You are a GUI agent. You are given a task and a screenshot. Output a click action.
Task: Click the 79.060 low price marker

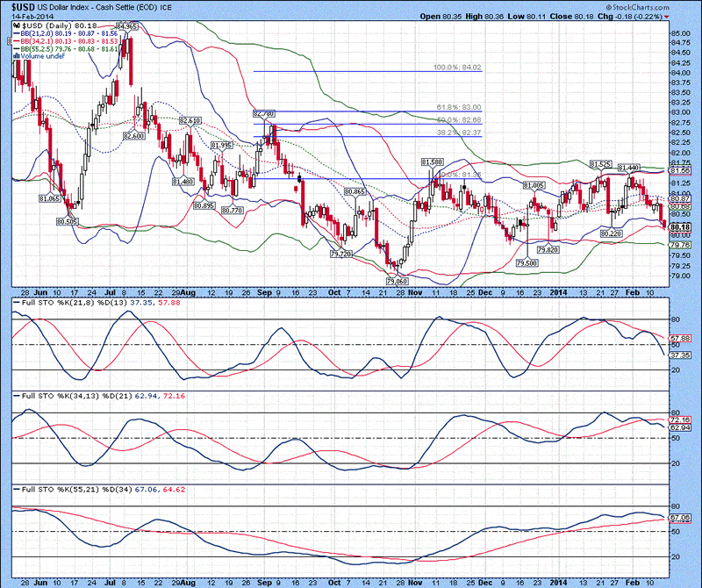(398, 281)
